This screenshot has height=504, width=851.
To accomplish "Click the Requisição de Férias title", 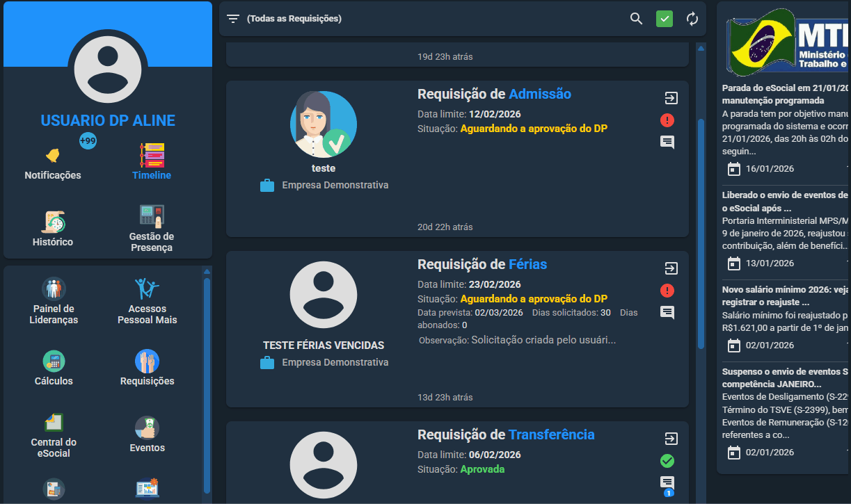I will [x=482, y=264].
